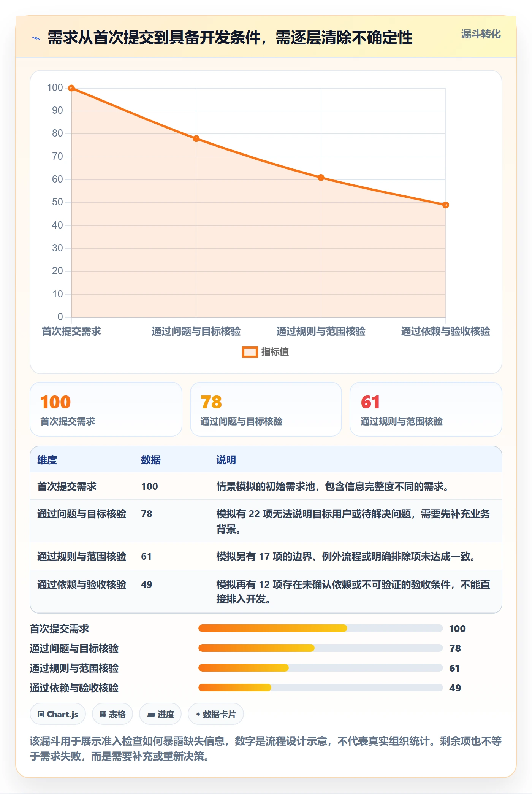The image size is (532, 794).
Task: Click 首次提交需求 cell in the table
Action: click(x=67, y=486)
